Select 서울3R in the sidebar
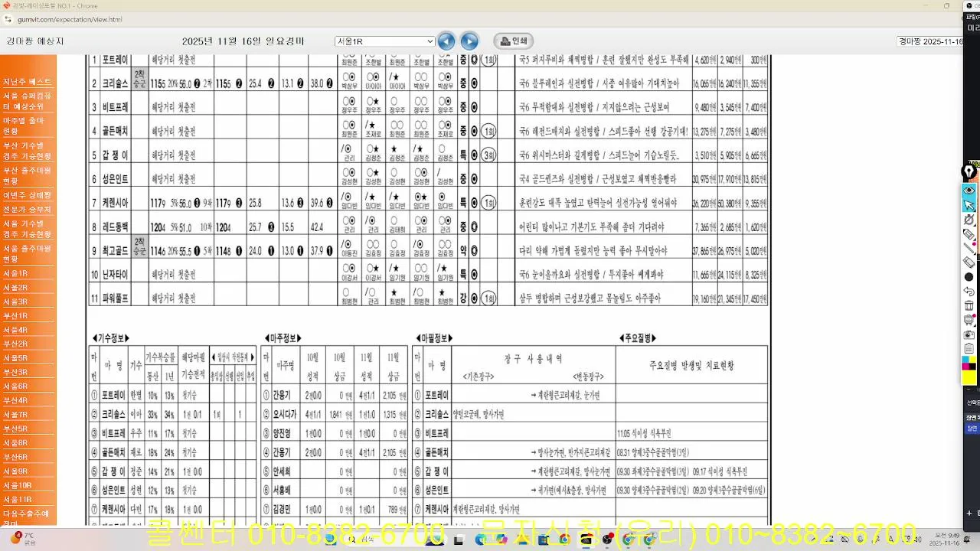 coord(15,302)
